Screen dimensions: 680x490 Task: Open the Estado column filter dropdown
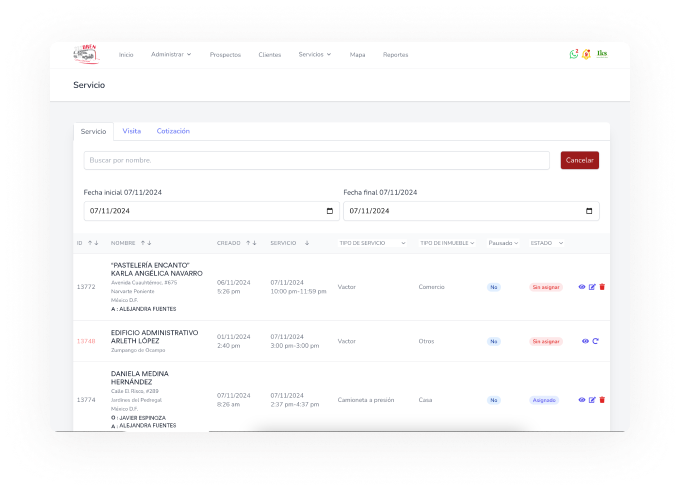click(x=546, y=243)
